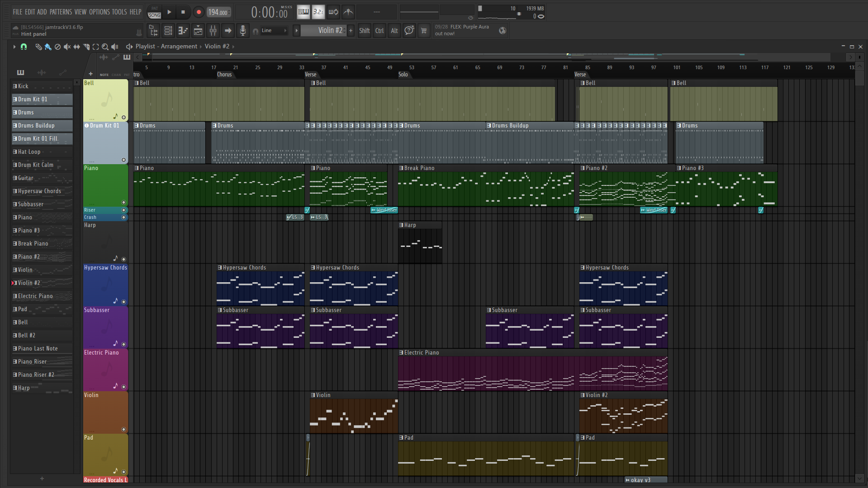
Task: Mute the Riser track
Action: point(123,210)
